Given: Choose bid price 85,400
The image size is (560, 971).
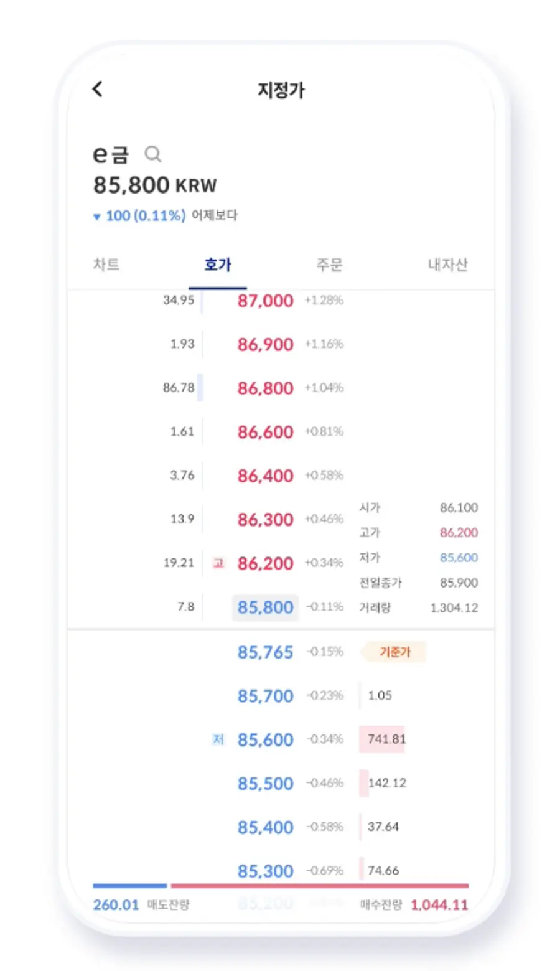Looking at the screenshot, I should 265,828.
